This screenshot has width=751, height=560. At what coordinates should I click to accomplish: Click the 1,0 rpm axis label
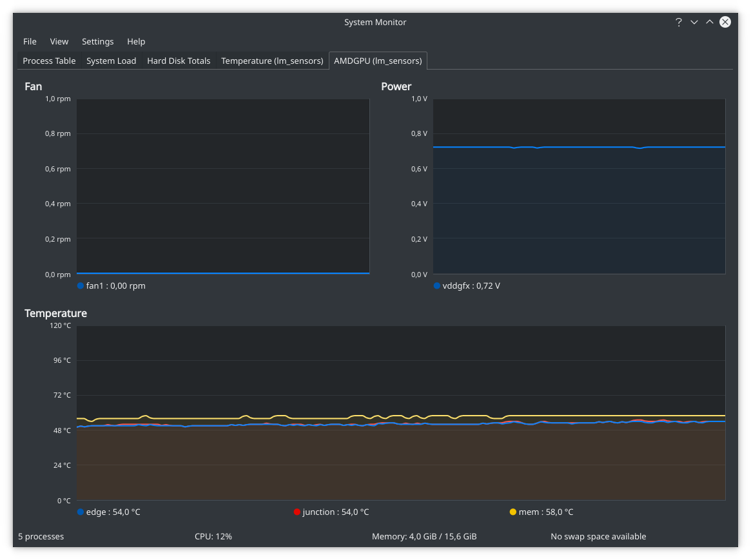(58, 99)
